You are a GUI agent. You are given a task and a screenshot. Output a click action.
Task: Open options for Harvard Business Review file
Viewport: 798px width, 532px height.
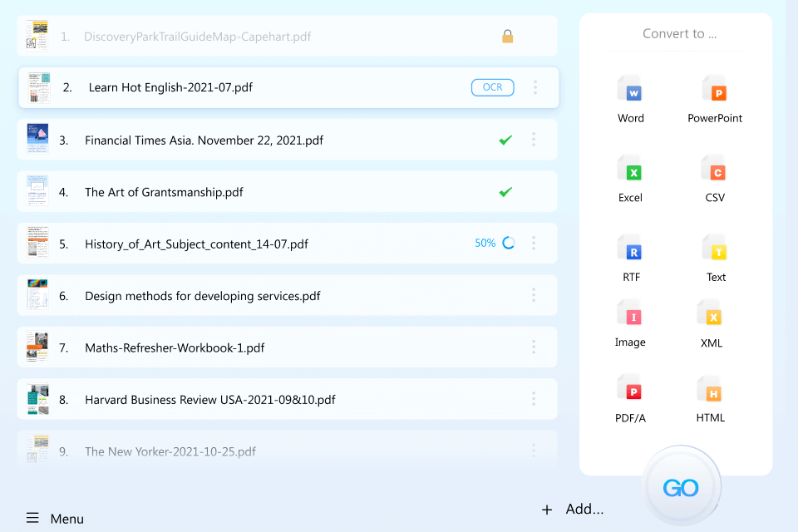(534, 399)
